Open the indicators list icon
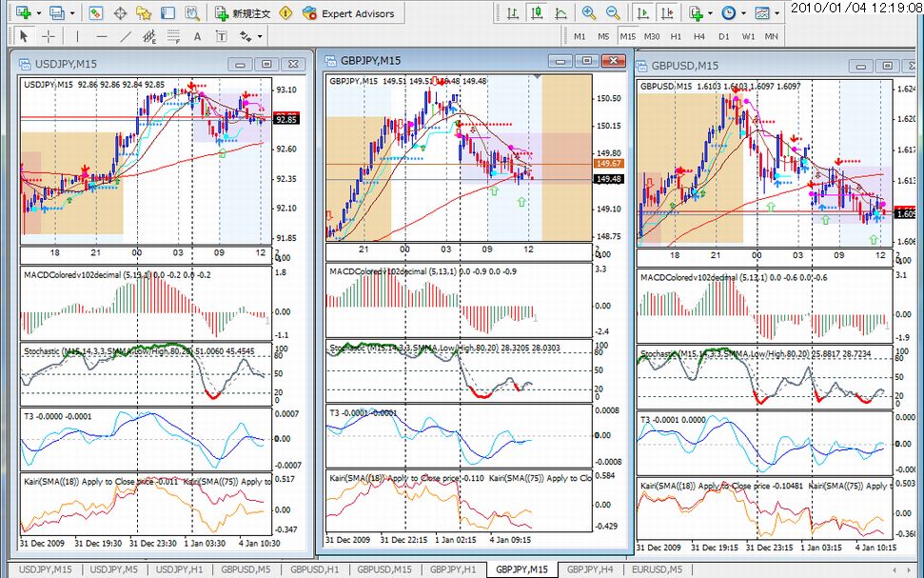The image size is (924, 578). pos(696,12)
